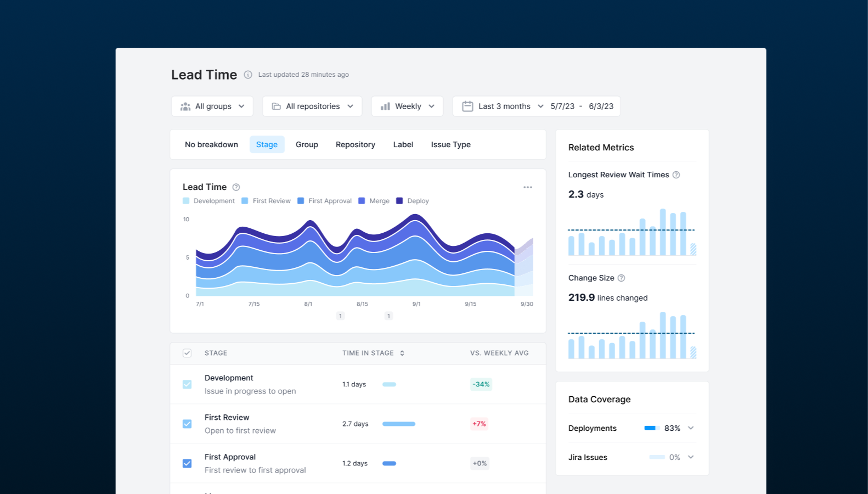868x494 pixels.
Task: Click the Change Size help icon
Action: point(621,278)
